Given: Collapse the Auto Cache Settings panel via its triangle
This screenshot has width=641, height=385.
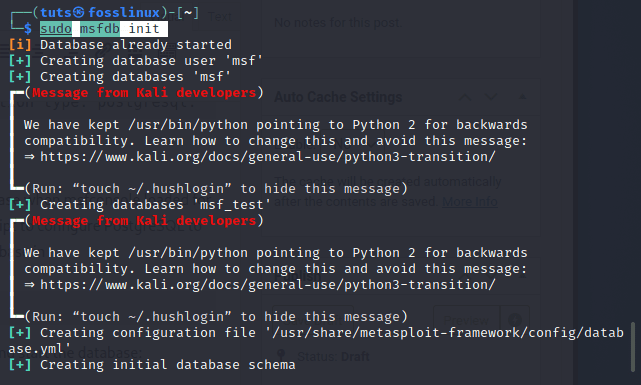Looking at the screenshot, I should 522,97.
